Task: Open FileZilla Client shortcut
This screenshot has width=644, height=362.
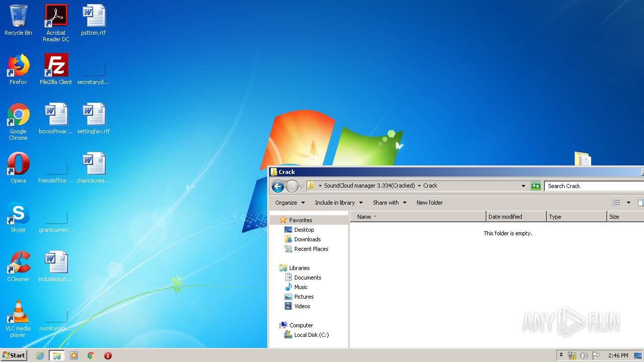Action: click(x=56, y=69)
